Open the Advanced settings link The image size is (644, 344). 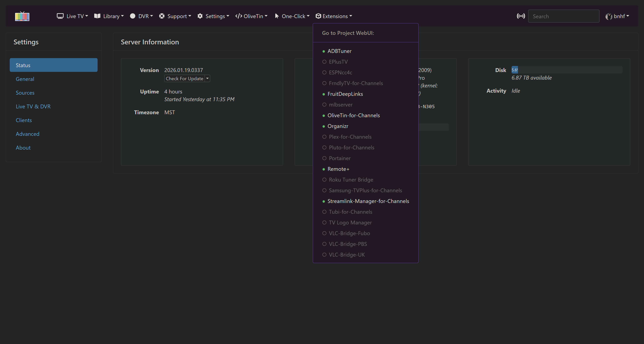tap(27, 134)
